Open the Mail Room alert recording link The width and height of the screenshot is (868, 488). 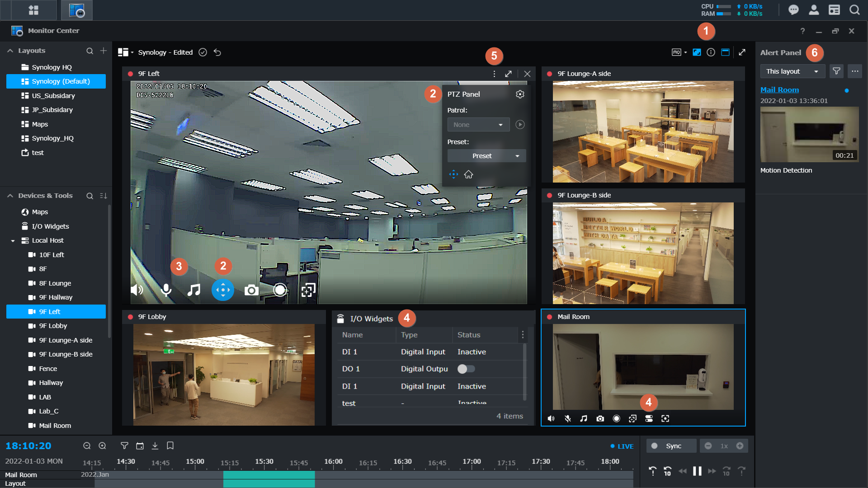pyautogui.click(x=779, y=89)
